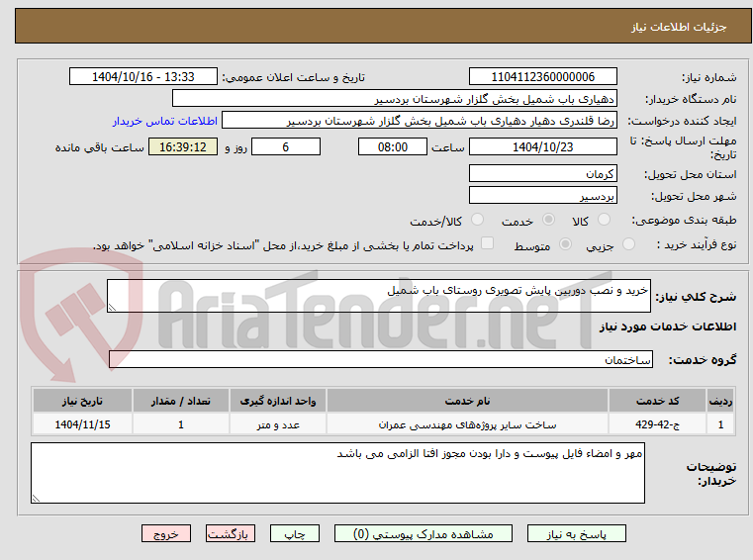The width and height of the screenshot is (753, 560).
Task: Click the need date cell 1404/11/15
Action: pos(82,424)
